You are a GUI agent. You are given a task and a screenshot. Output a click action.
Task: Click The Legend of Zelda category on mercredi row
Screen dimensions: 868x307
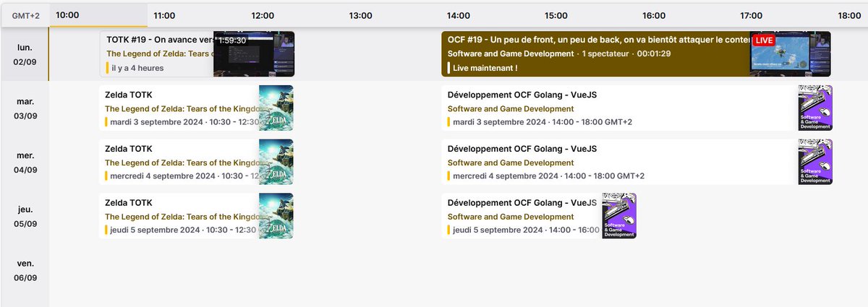(x=182, y=163)
